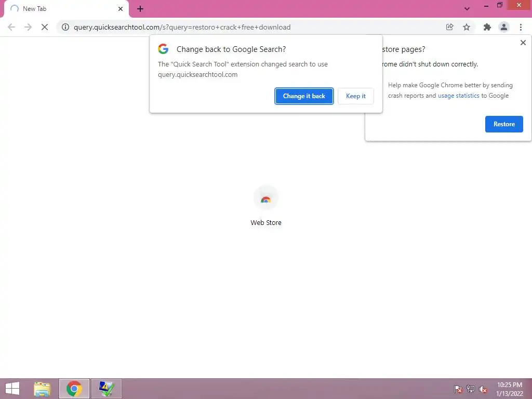View site information icon in address bar
This screenshot has height=399, width=532.
click(65, 27)
